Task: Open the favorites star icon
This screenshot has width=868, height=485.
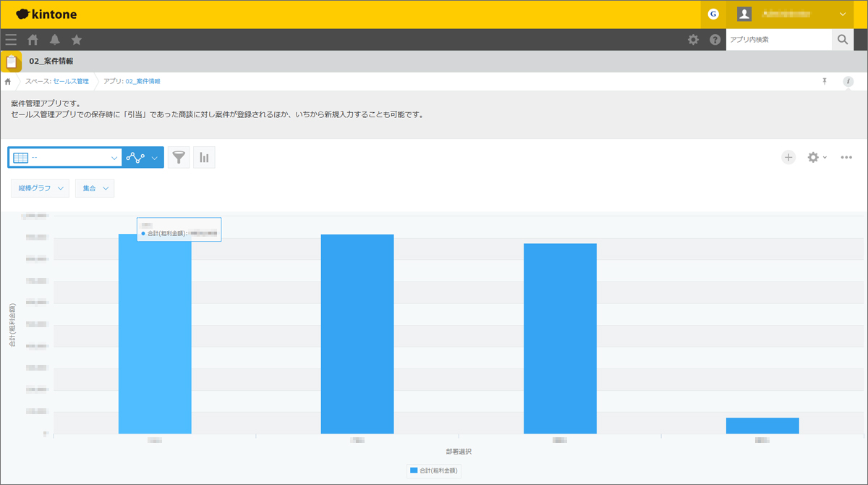Action: [77, 40]
